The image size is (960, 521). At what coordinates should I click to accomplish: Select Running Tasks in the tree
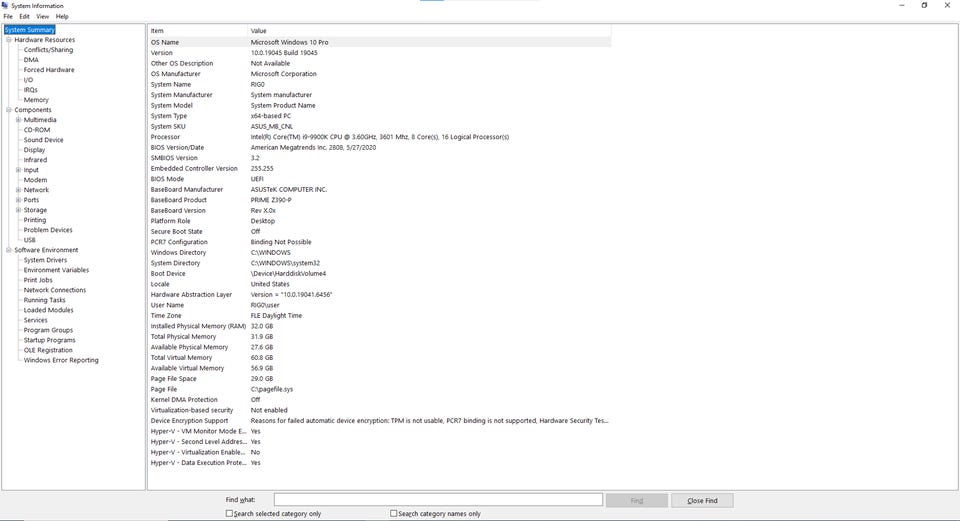(44, 300)
